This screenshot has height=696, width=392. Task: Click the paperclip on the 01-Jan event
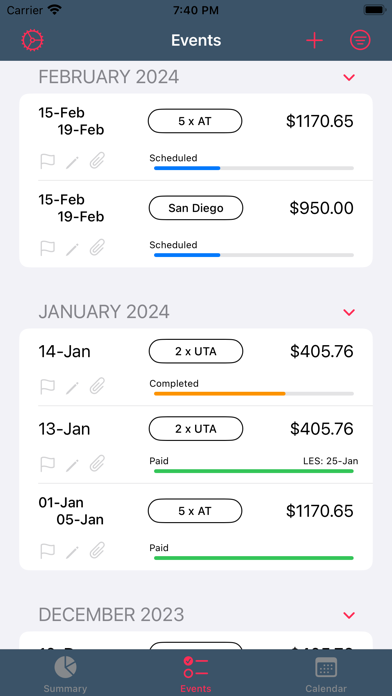click(97, 551)
